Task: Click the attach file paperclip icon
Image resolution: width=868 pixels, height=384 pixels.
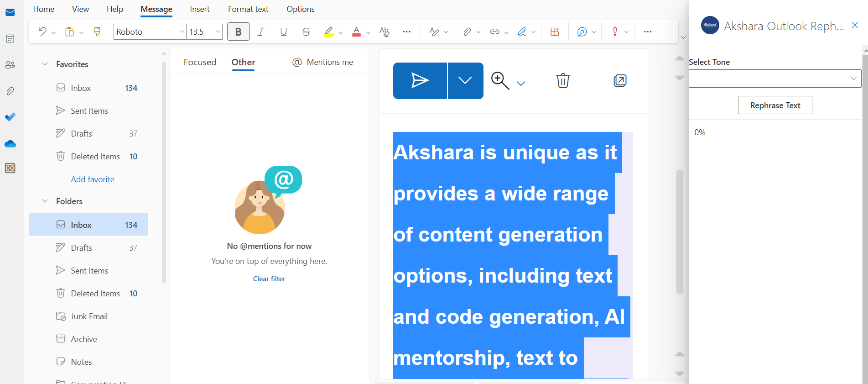Action: coord(467,32)
